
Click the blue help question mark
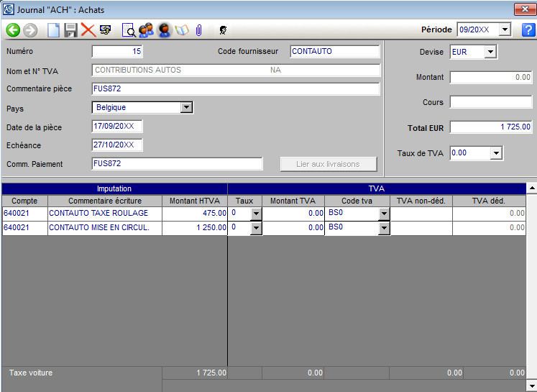tap(528, 29)
